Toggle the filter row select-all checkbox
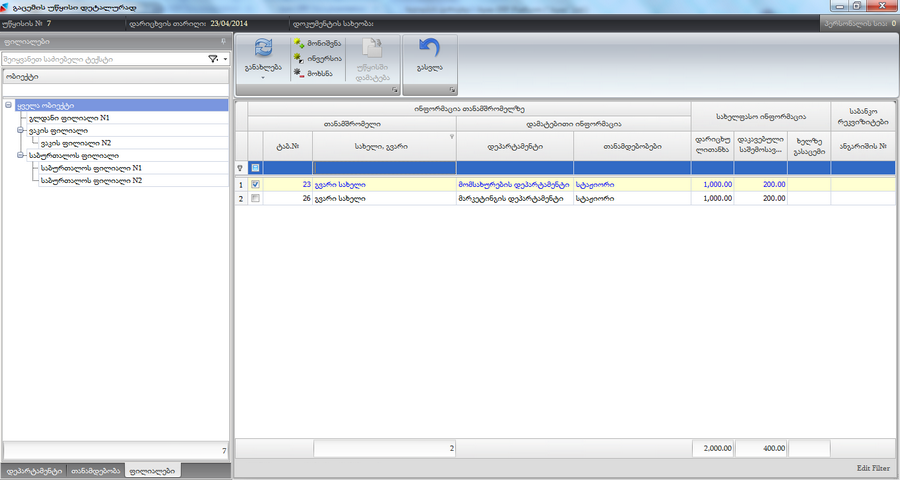900x480 pixels. point(256,168)
